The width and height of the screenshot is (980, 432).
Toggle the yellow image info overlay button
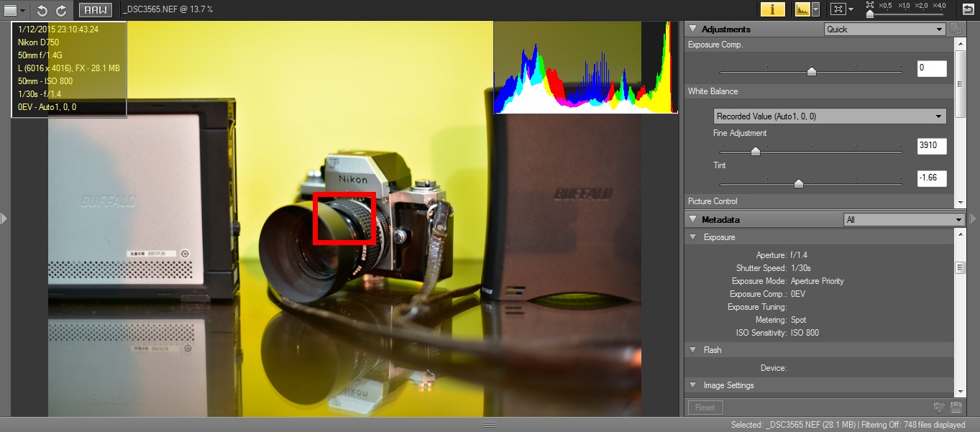772,9
